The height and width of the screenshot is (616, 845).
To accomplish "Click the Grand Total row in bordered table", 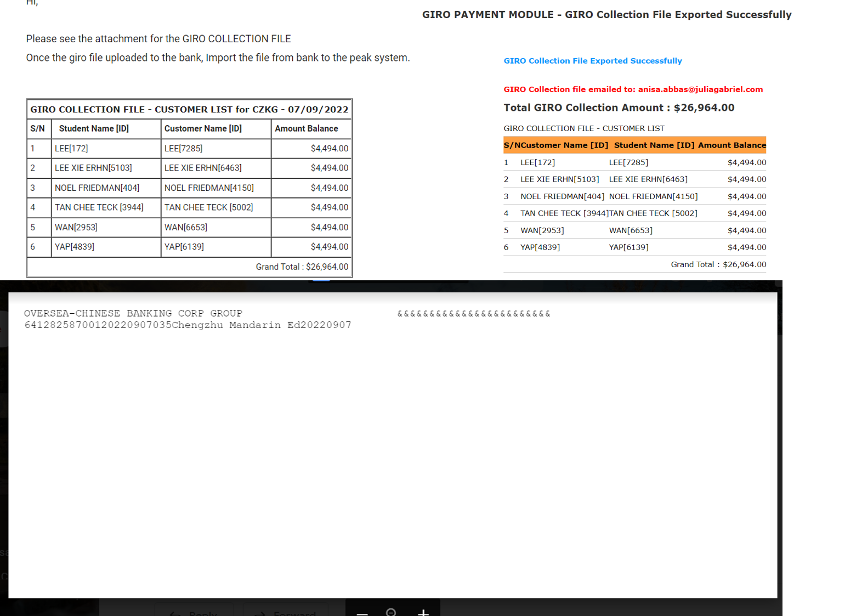I will pos(189,267).
